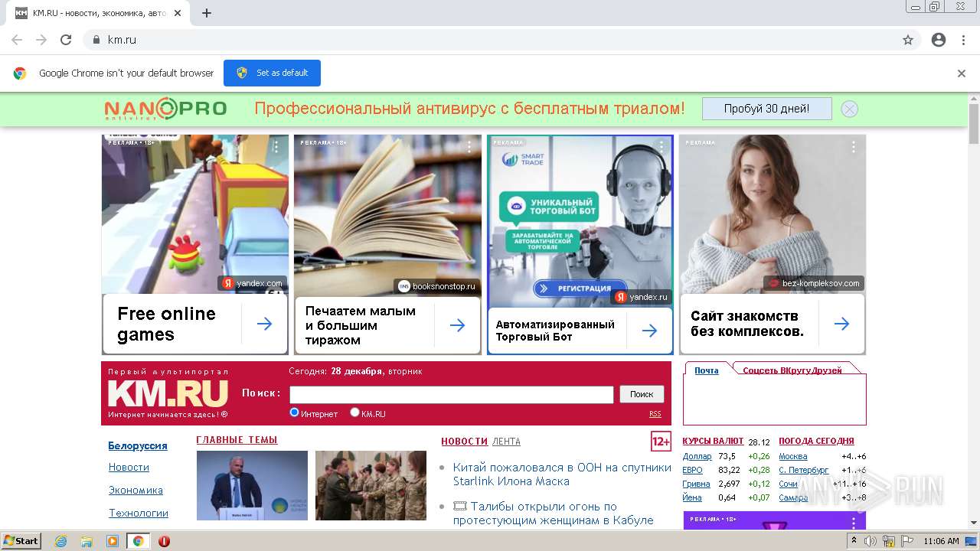The width and height of the screenshot is (980, 551).
Task: Open the Starlink satellites news headline
Action: click(562, 474)
